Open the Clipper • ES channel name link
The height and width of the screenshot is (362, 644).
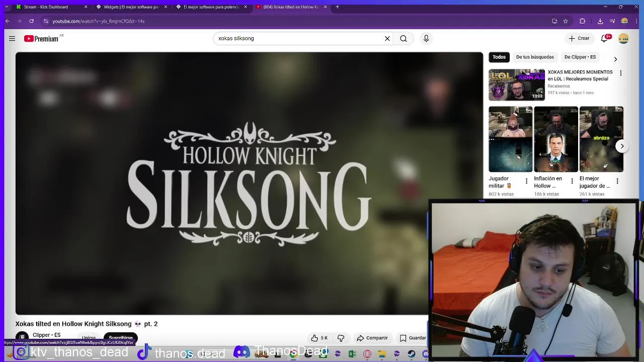[46, 335]
